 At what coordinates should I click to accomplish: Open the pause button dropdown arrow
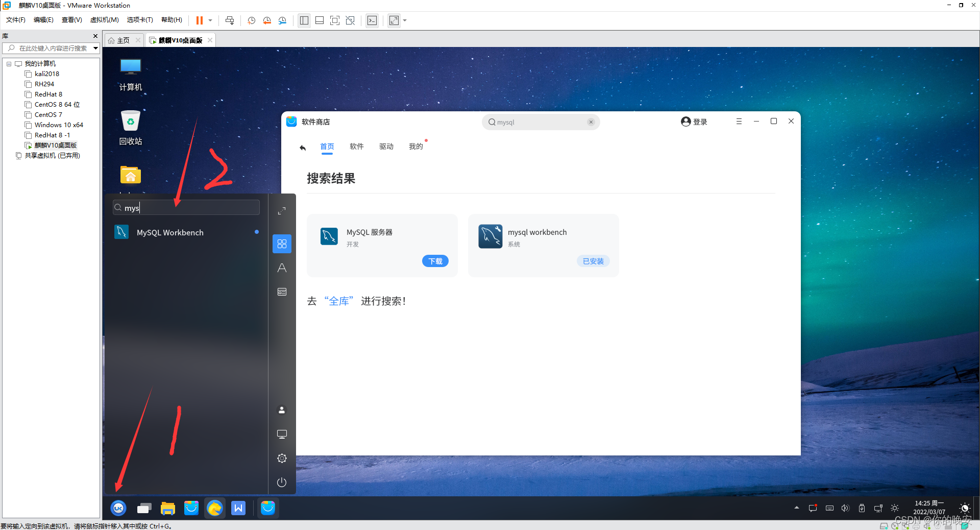coord(210,20)
